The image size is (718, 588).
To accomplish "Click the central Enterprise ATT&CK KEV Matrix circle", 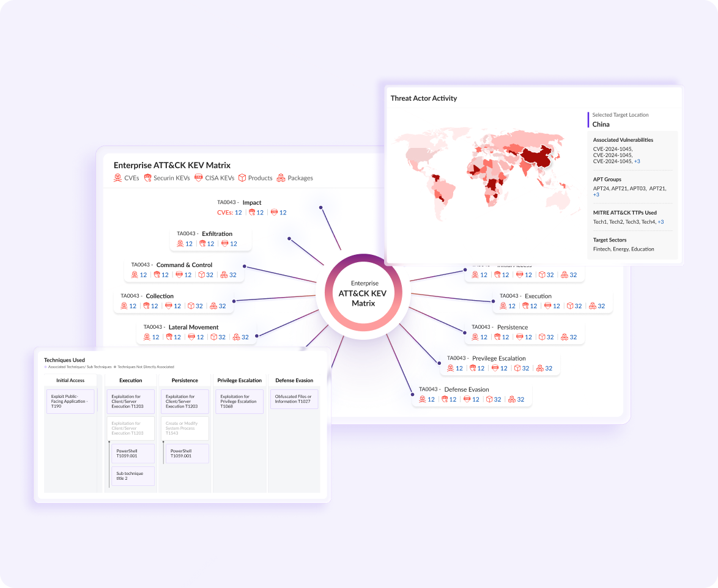I will coord(363,293).
